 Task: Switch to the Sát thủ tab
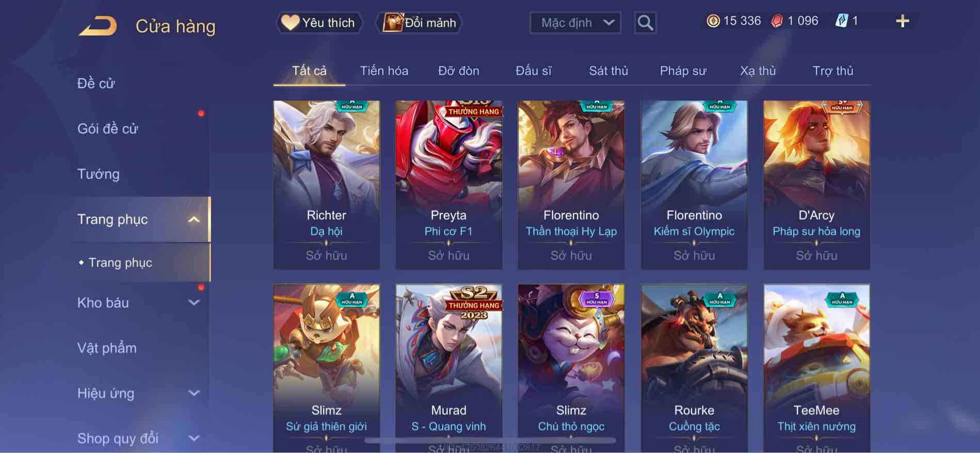coord(608,71)
